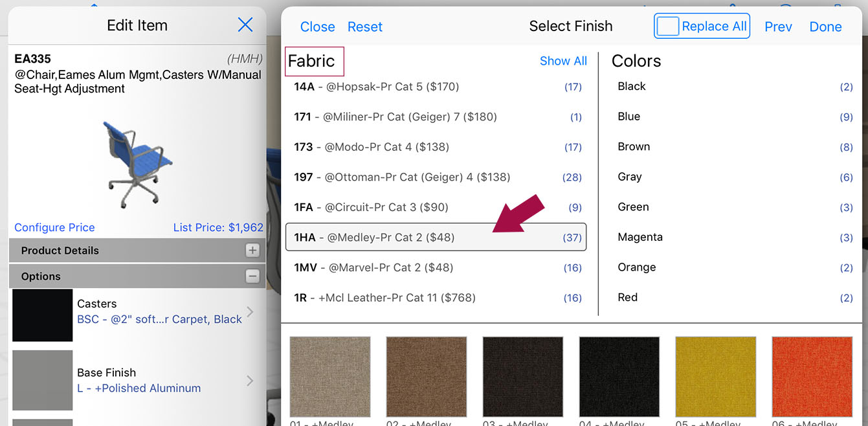Click the Product Details section header
868x426 pixels.
137,251
